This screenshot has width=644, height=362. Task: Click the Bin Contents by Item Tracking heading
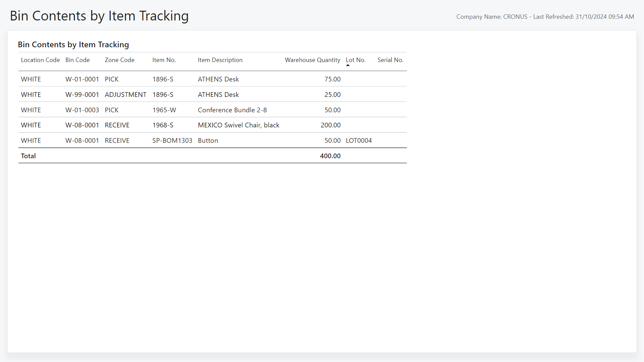coord(73,44)
